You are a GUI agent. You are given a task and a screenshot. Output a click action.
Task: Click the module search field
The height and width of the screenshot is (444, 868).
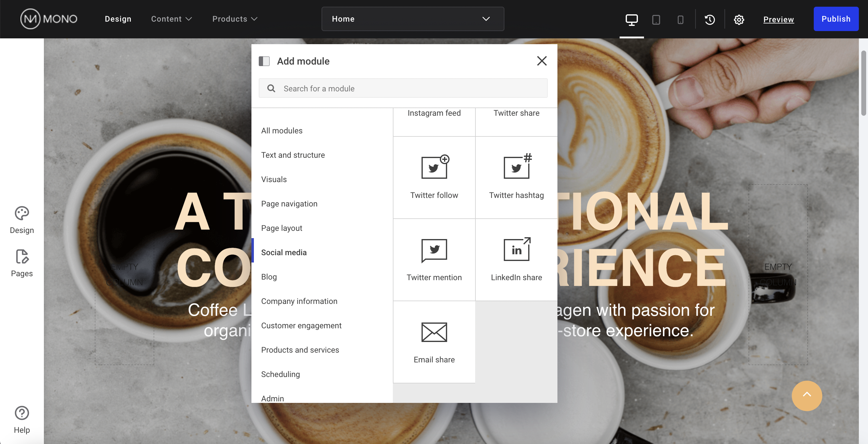[x=403, y=88]
